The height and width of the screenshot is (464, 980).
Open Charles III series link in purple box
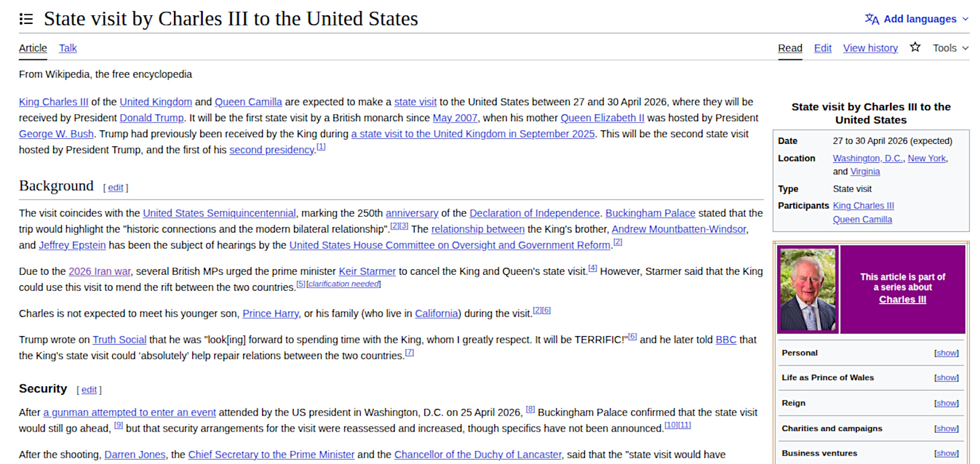[x=902, y=299]
